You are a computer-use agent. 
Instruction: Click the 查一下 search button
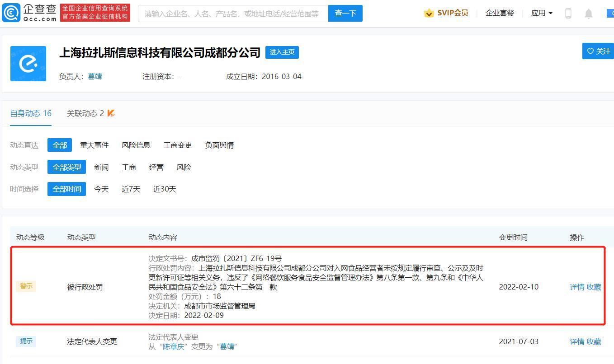tap(345, 13)
